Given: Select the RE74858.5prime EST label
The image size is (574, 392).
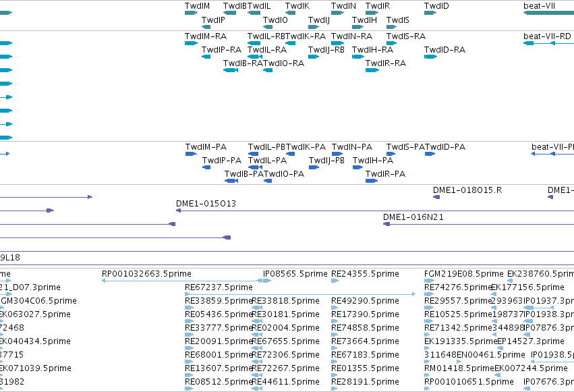Looking at the screenshot, I should 365,328.
